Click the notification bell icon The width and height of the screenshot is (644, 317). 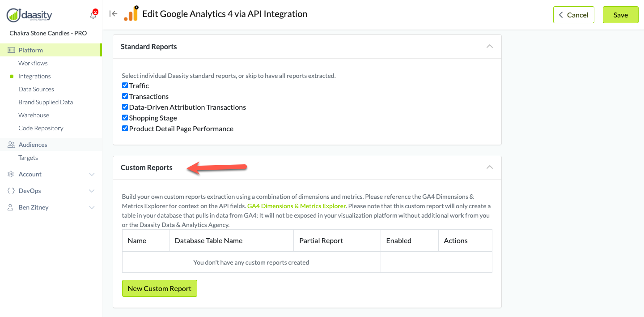click(93, 15)
